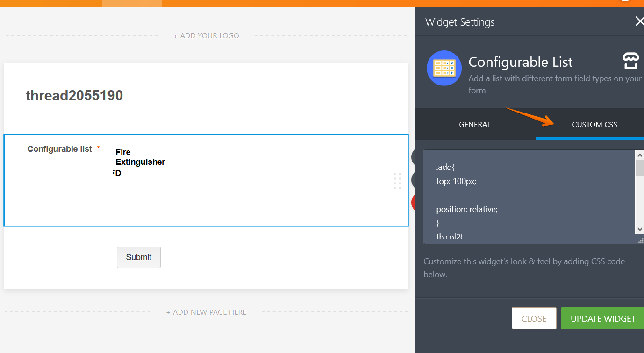Close the Widget Settings panel with X
This screenshot has width=644, height=353.
click(x=639, y=21)
